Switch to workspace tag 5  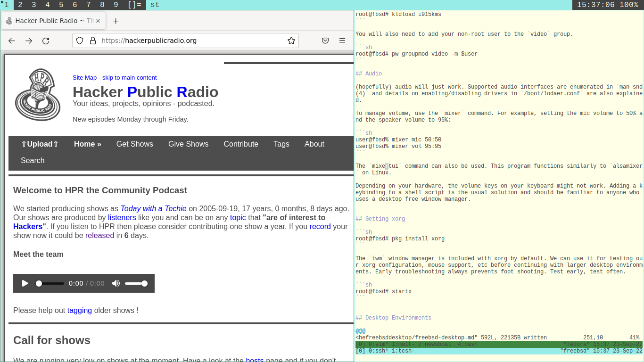(61, 5)
